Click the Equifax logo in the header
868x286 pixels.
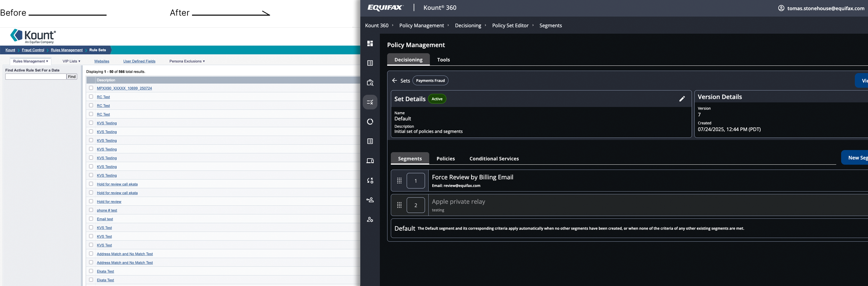pyautogui.click(x=385, y=8)
